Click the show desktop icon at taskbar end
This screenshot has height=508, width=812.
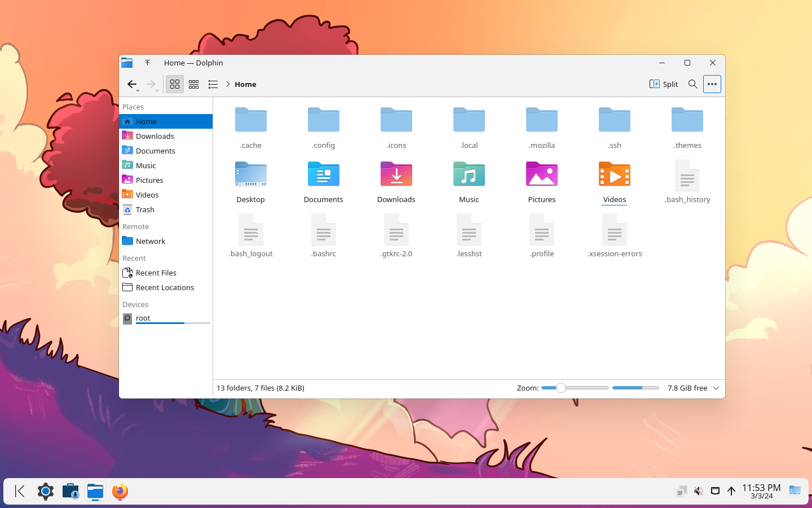795,491
